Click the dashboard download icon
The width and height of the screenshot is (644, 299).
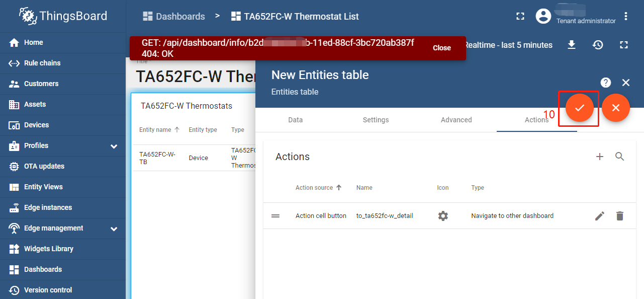[x=572, y=45]
